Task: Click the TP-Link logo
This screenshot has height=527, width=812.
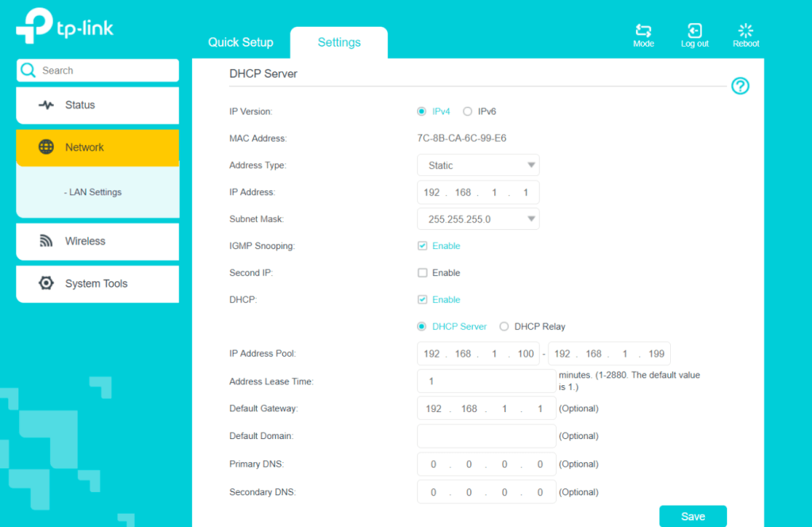Action: click(65, 27)
